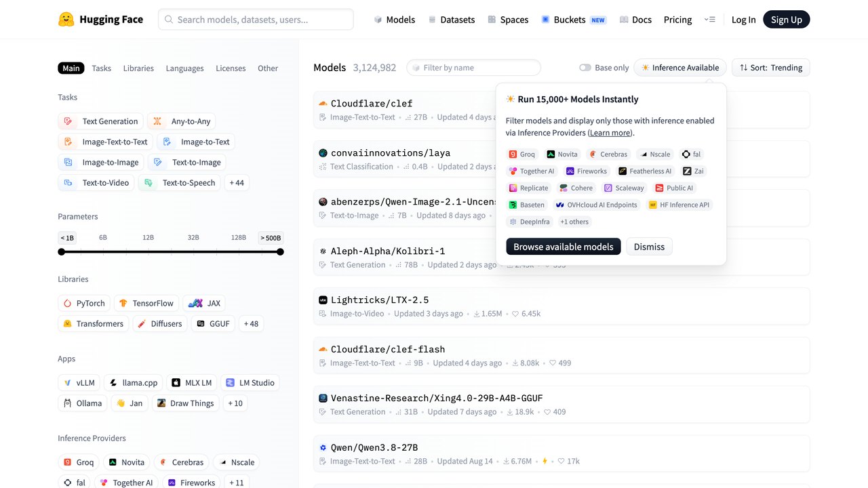Screen dimensions: 868x488
Task: Click HF Inference API provider chip
Action: point(679,205)
